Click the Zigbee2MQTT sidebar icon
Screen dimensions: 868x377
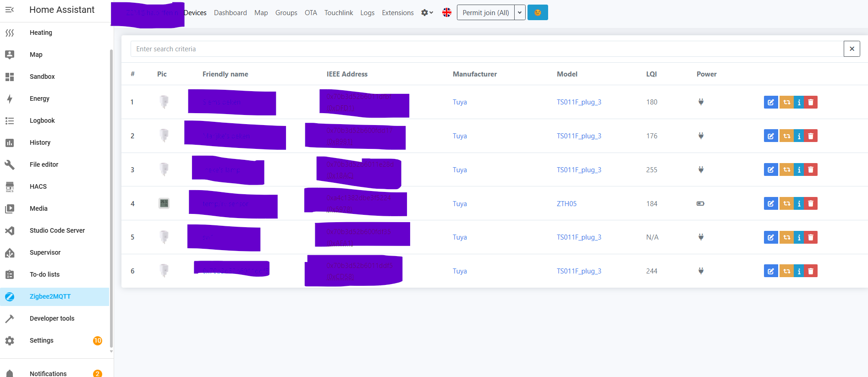[10, 296]
